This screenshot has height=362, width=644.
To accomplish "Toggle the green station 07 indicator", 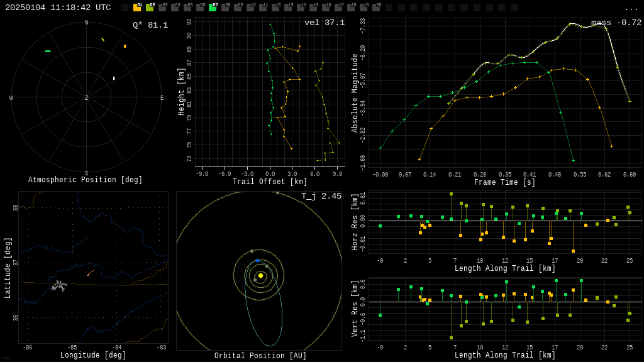I will point(213,8).
